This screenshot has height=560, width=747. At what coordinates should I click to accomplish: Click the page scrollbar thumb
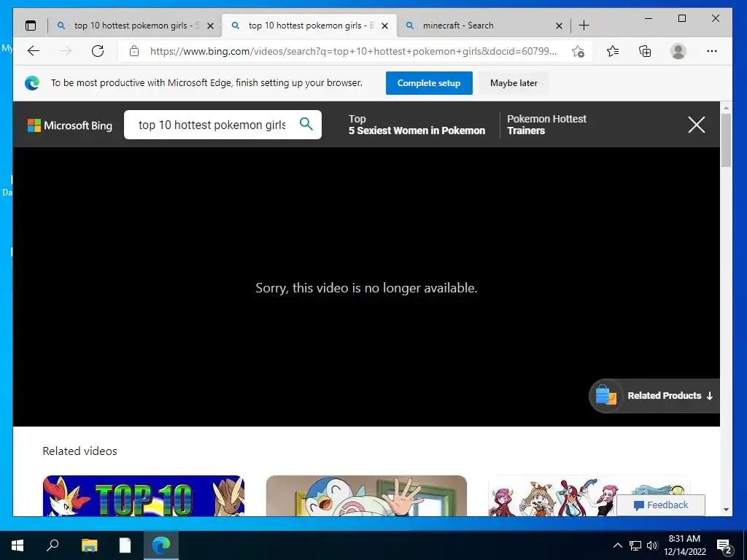click(726, 140)
